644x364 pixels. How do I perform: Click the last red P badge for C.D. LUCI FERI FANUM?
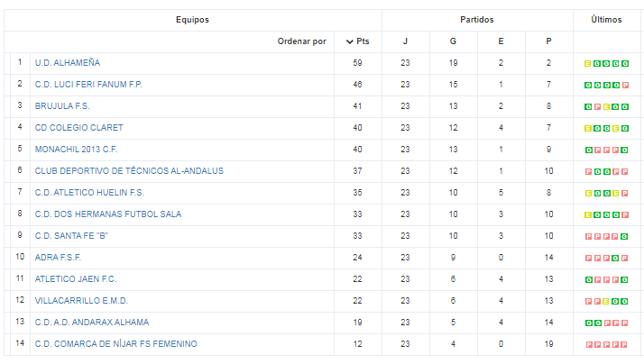(625, 86)
